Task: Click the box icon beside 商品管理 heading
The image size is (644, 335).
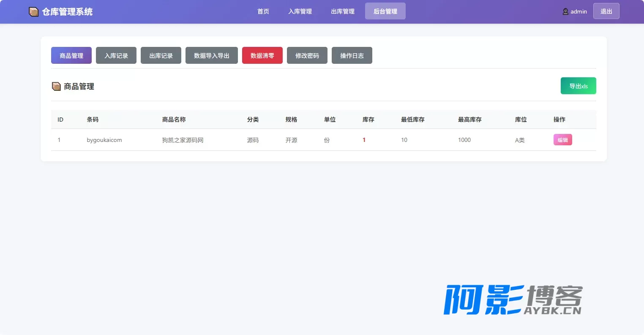Action: [56, 87]
